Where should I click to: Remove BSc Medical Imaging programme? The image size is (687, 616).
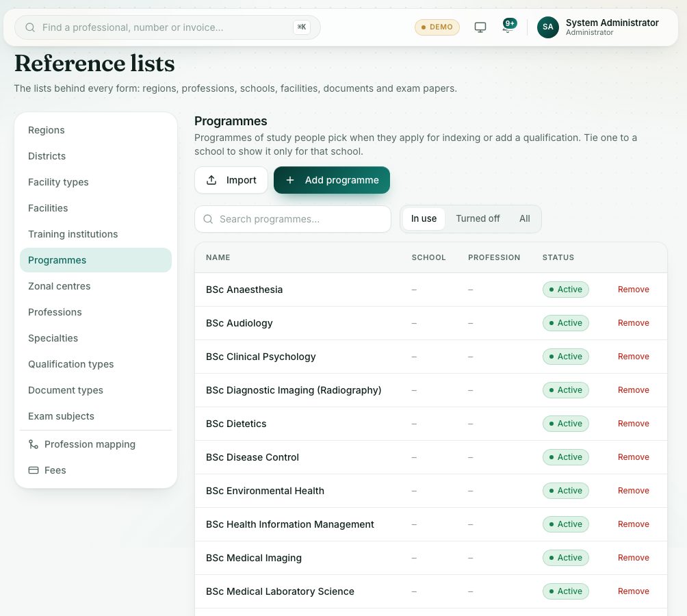pos(633,558)
